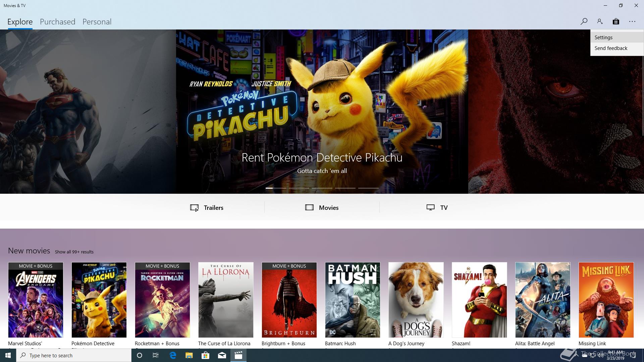This screenshot has height=362, width=644.
Task: Select the second carousel page indicator
Action: coord(299,188)
